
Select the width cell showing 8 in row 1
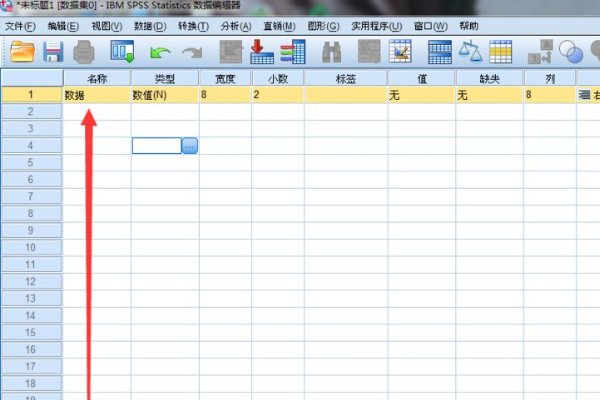[x=225, y=95]
